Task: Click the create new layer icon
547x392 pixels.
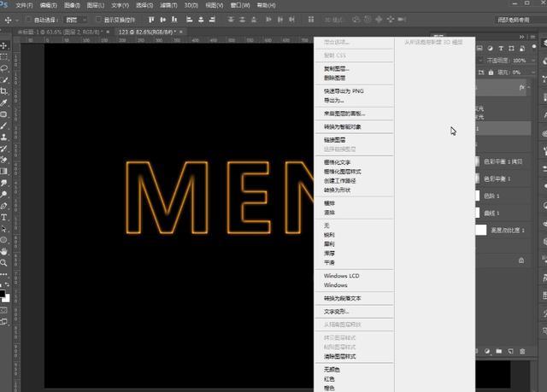Action: (510, 351)
